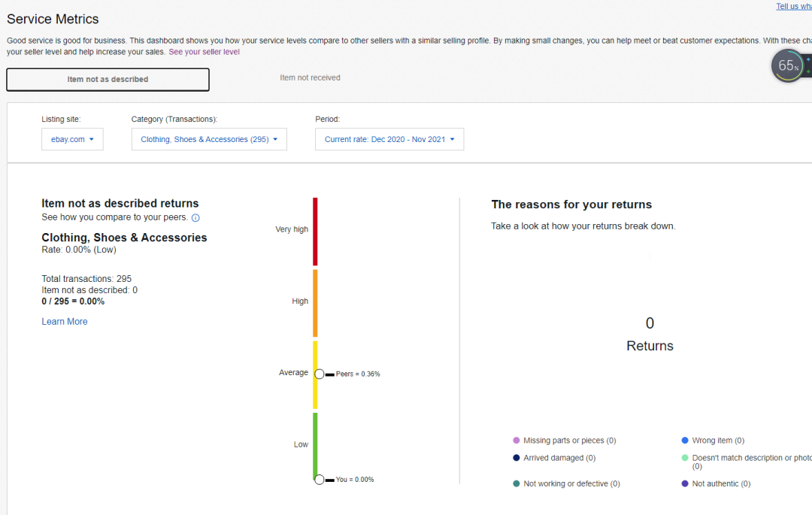Open the Listing site ebay.com dropdown
The width and height of the screenshot is (812, 515).
click(x=72, y=139)
